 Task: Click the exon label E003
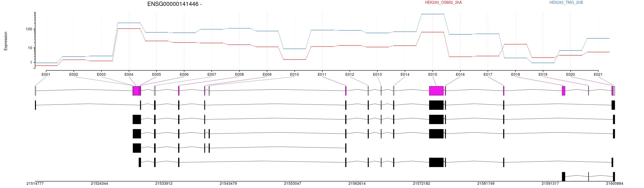(101, 74)
